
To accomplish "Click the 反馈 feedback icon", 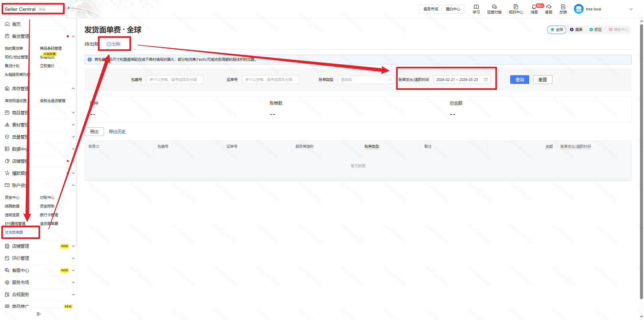I will click(x=563, y=7).
